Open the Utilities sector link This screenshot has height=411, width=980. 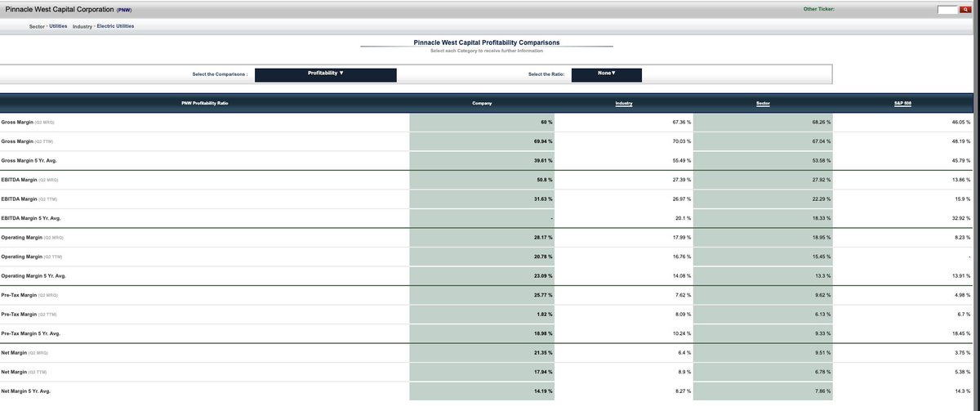pos(58,26)
